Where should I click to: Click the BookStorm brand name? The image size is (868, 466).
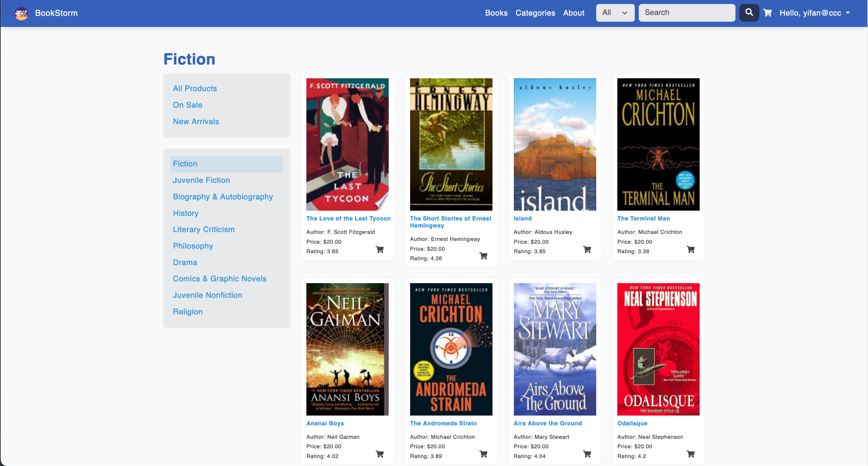pos(56,13)
